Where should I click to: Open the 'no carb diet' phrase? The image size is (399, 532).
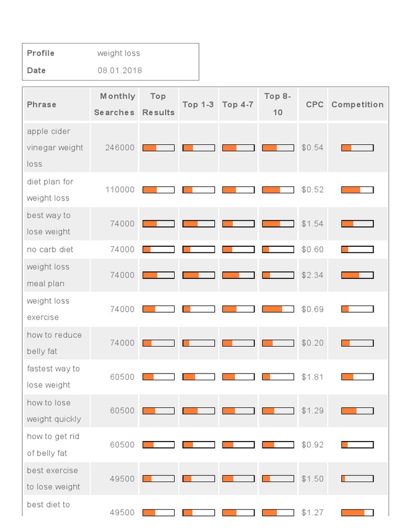[50, 249]
